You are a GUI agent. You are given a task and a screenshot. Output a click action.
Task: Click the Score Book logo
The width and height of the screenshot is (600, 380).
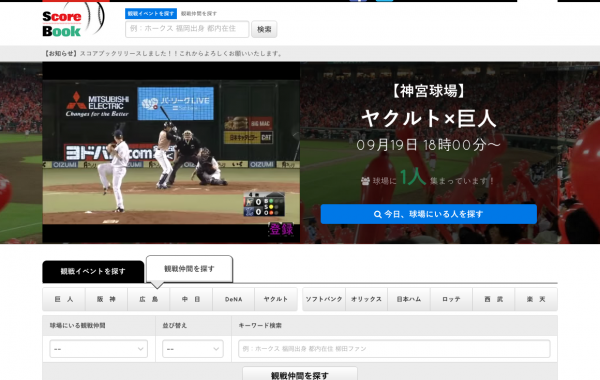point(73,21)
